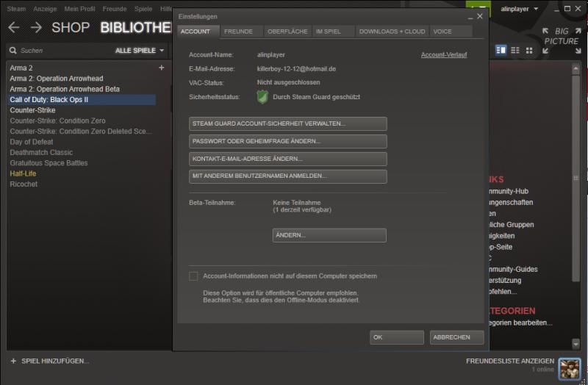Open the Account-Verlauf link
Viewport: 588px width, 385px height.
[443, 55]
